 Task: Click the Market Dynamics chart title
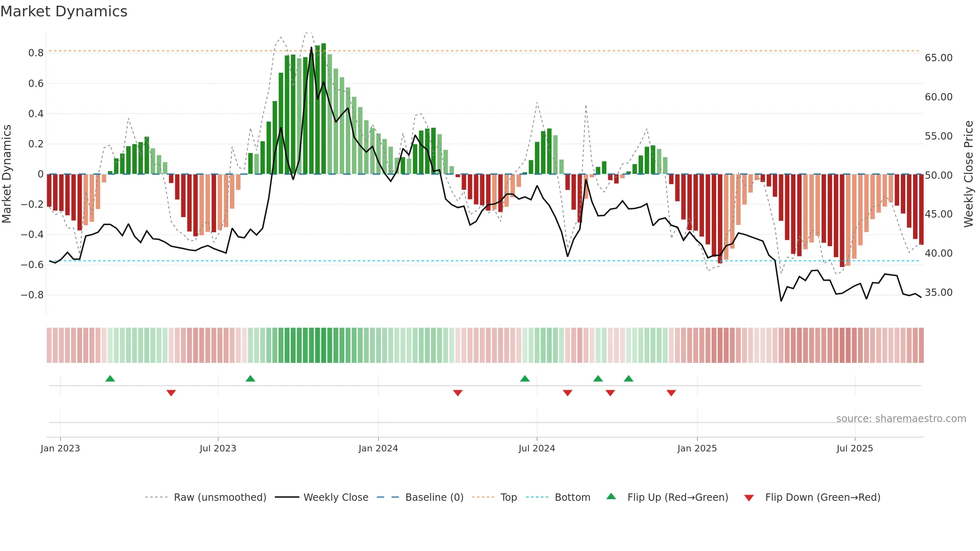[x=64, y=11]
